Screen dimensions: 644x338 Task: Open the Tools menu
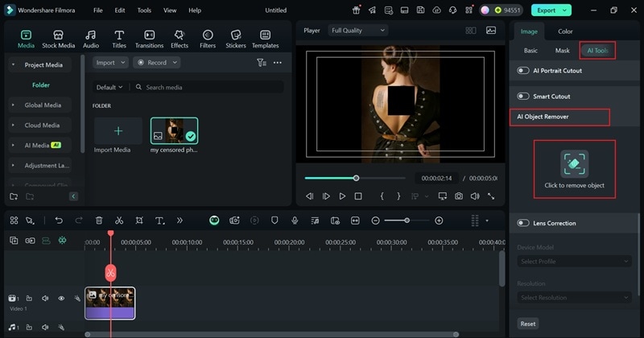click(x=144, y=10)
